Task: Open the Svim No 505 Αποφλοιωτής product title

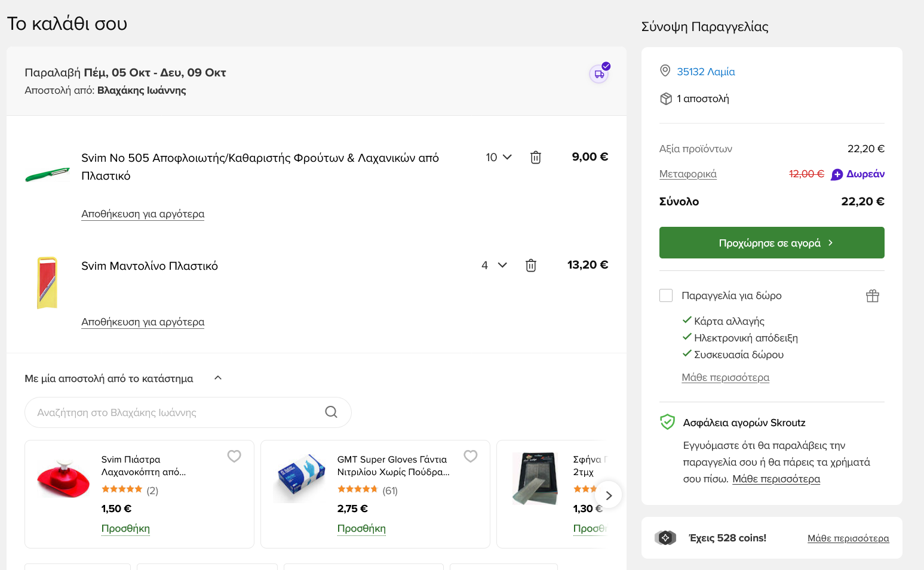Action: point(260,167)
